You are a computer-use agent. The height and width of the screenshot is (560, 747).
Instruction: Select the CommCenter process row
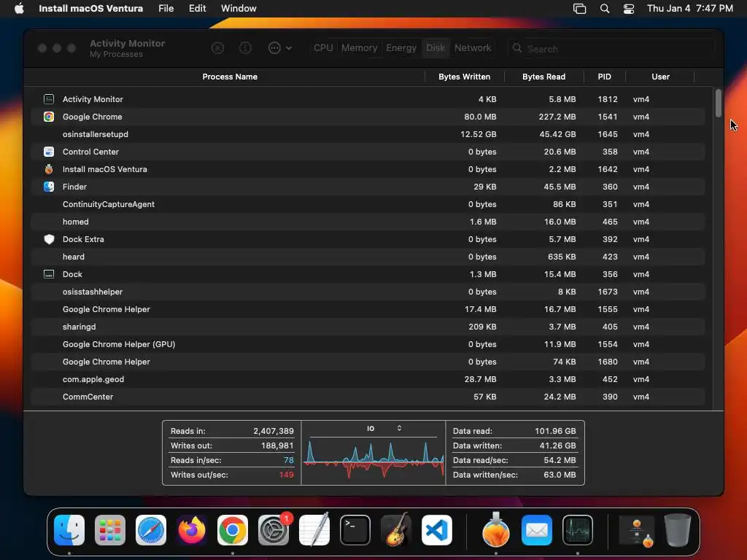tap(368, 397)
